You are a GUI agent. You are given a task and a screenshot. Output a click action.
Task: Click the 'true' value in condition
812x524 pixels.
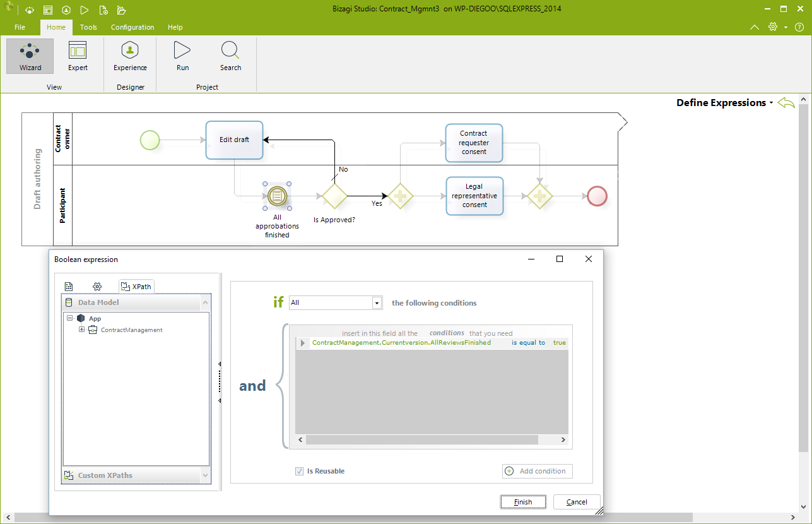pos(560,343)
